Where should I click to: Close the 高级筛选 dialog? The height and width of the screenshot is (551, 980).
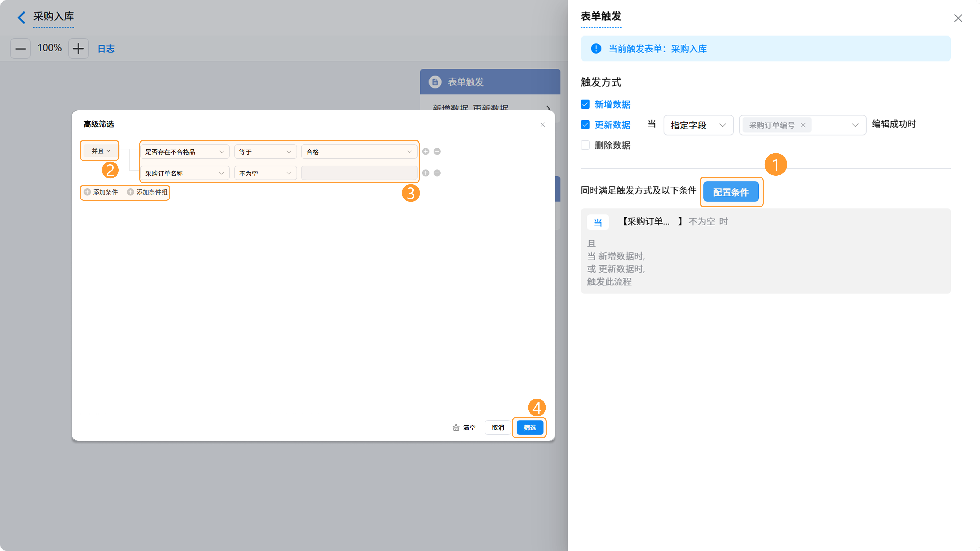pyautogui.click(x=543, y=124)
